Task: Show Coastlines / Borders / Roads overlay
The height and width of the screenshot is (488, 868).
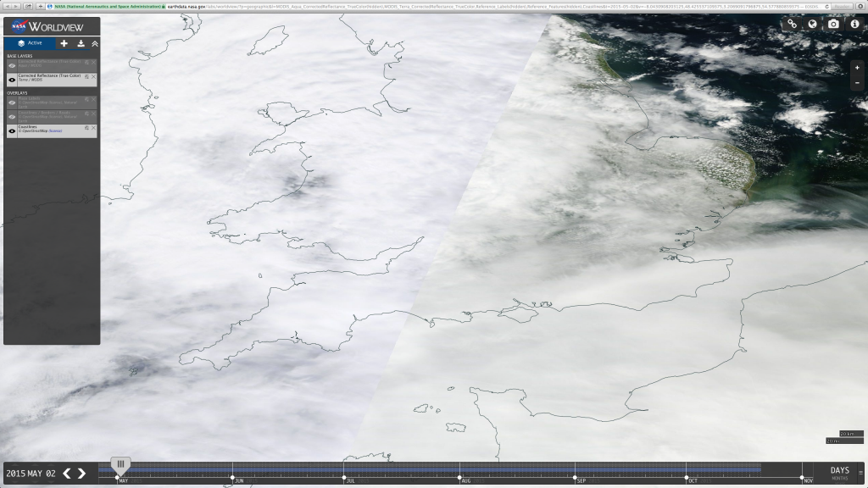Action: 12,117
